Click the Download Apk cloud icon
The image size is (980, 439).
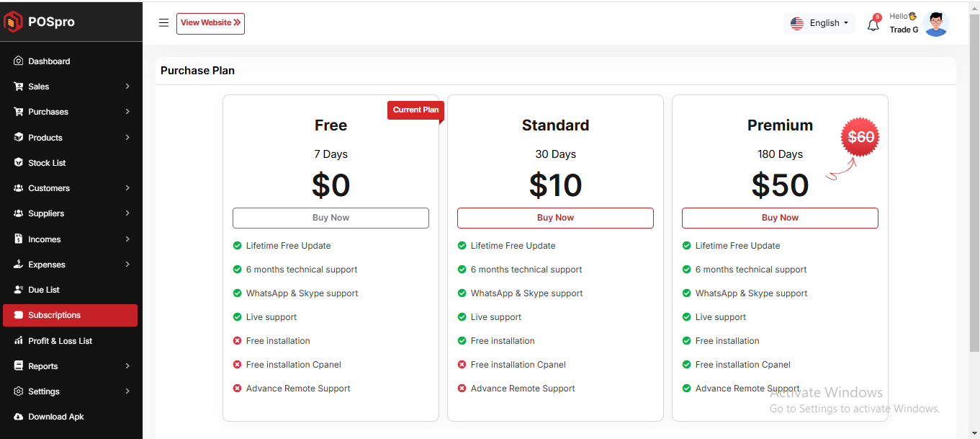[19, 417]
